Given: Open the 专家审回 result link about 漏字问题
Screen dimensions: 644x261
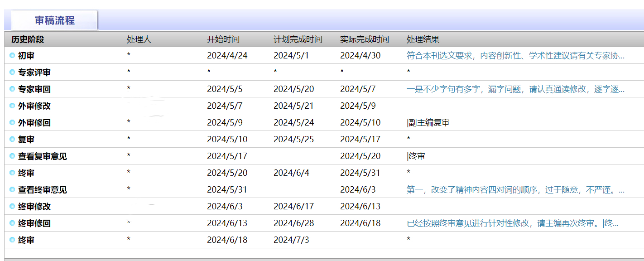Looking at the screenshot, I should 515,89.
